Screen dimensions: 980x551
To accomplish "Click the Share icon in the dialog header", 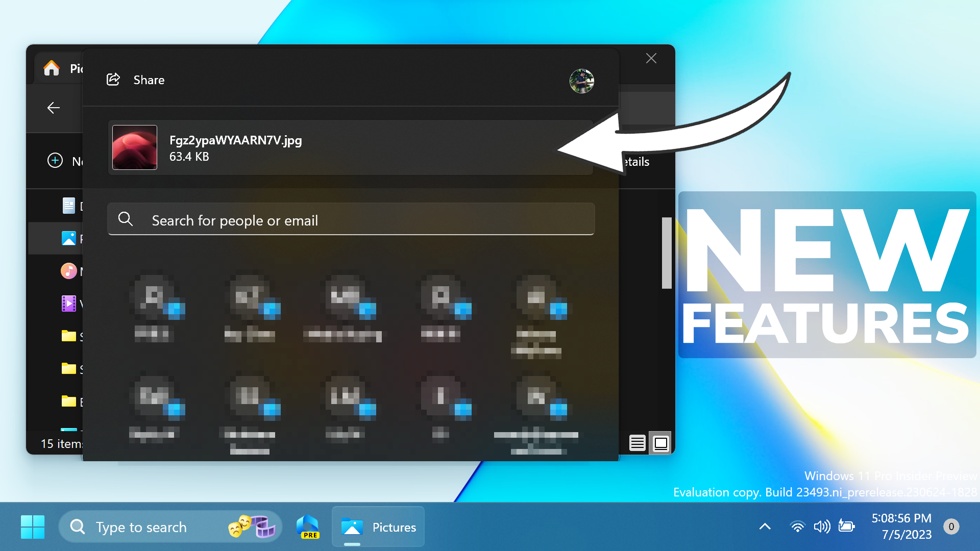I will click(113, 80).
